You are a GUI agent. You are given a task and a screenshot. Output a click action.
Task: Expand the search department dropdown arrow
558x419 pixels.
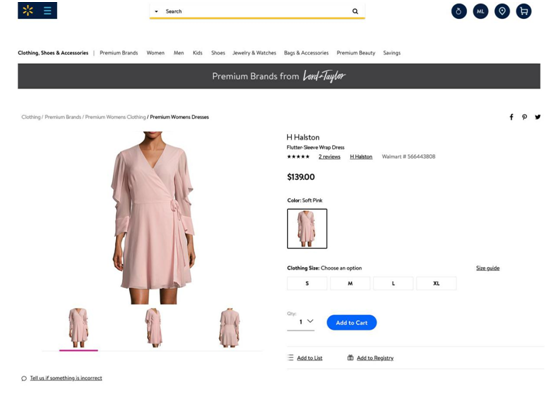click(x=156, y=11)
